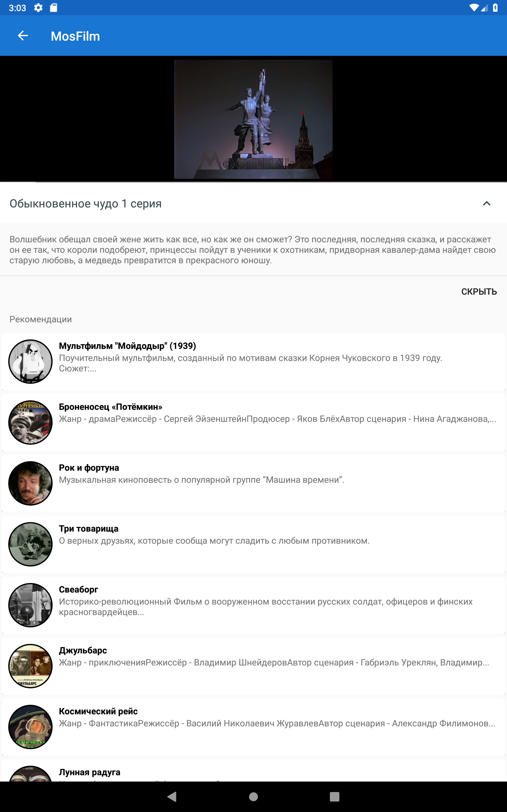Choose the Свеаборг circular thumbnail
The image size is (507, 812).
click(x=30, y=605)
